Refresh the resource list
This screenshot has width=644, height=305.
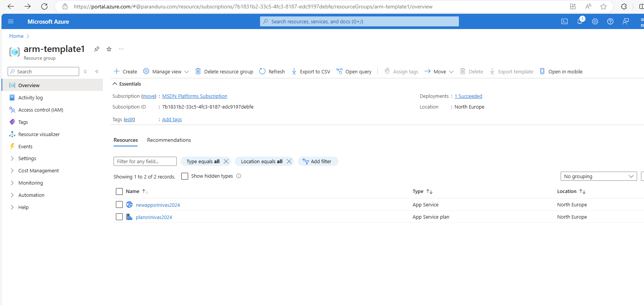tap(272, 71)
